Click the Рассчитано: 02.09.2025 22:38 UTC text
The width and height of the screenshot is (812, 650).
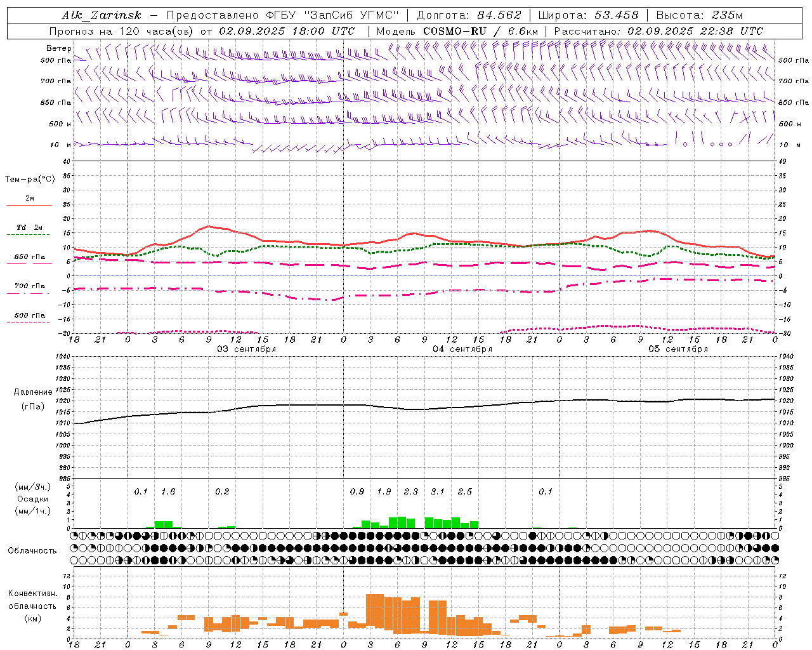(x=658, y=31)
